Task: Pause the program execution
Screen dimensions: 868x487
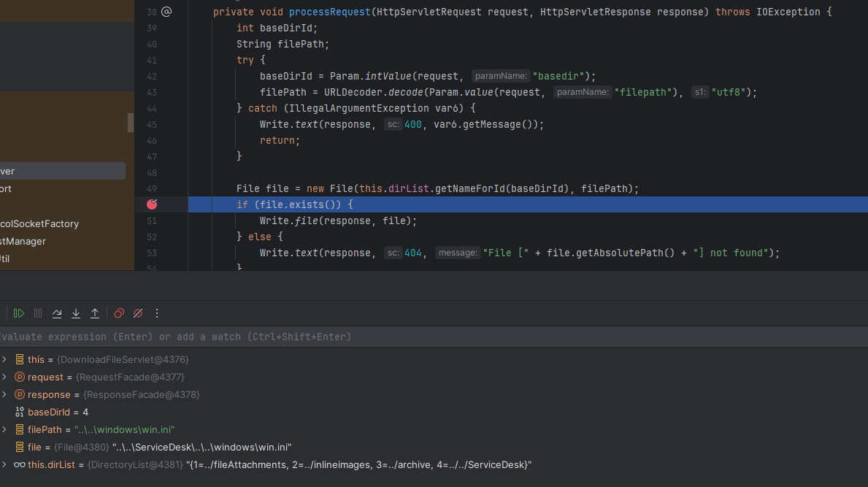Action: (x=38, y=313)
